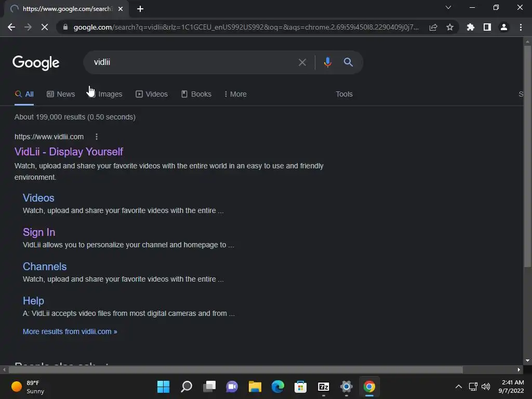Open Settings gear in taskbar
This screenshot has width=532, height=399.
347,387
